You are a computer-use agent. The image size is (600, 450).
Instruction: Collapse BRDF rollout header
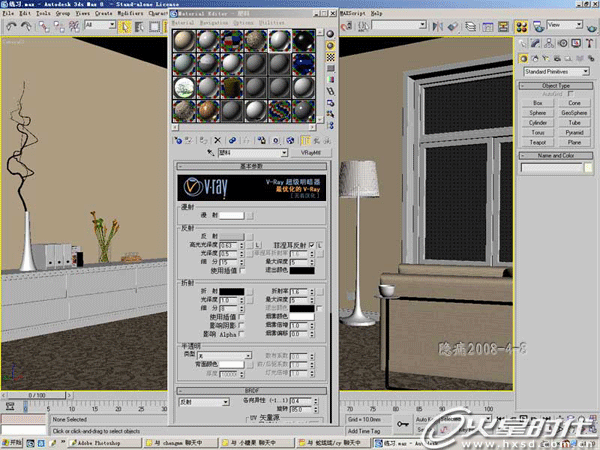coord(251,391)
